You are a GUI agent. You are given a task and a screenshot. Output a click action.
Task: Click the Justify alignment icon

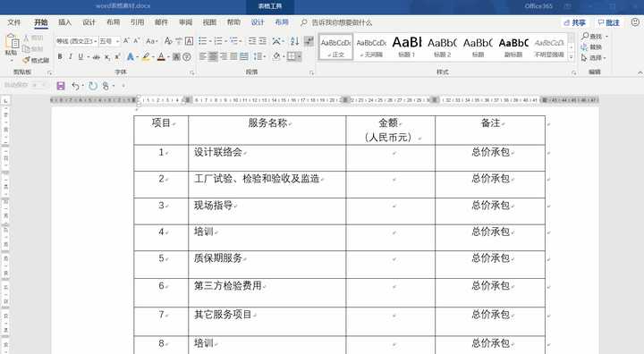pyautogui.click(x=233, y=56)
